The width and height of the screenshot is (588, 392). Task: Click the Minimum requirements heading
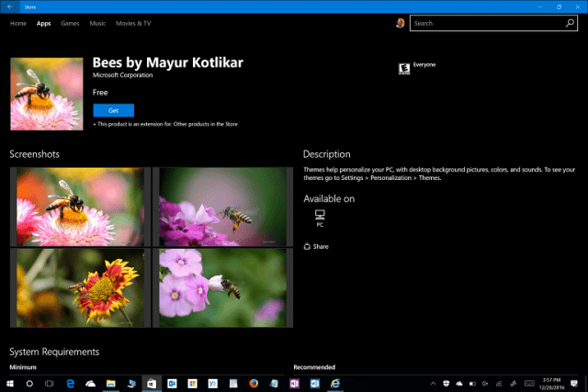[x=23, y=367]
